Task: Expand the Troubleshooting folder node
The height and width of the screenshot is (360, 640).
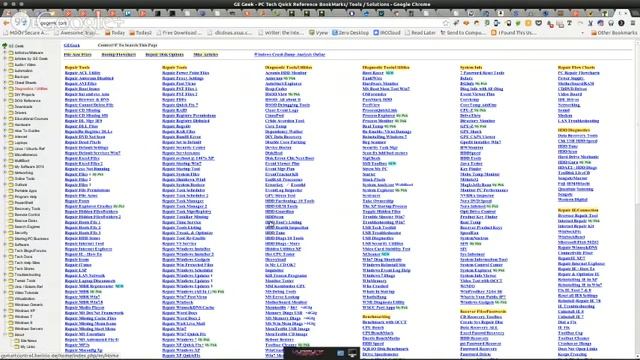Action: click(5, 275)
